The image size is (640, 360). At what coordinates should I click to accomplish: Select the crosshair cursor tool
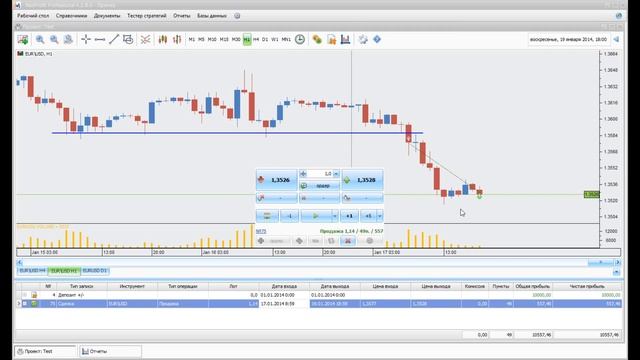point(86,39)
